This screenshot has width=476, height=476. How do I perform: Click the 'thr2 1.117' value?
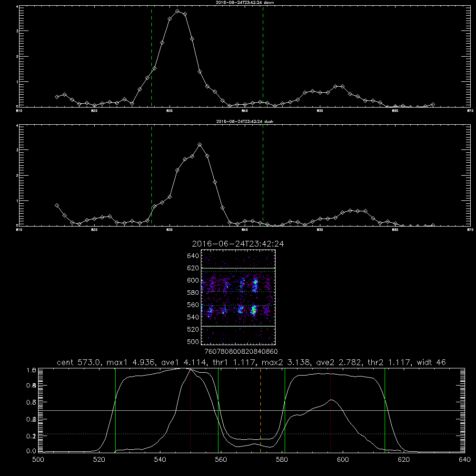click(389, 362)
